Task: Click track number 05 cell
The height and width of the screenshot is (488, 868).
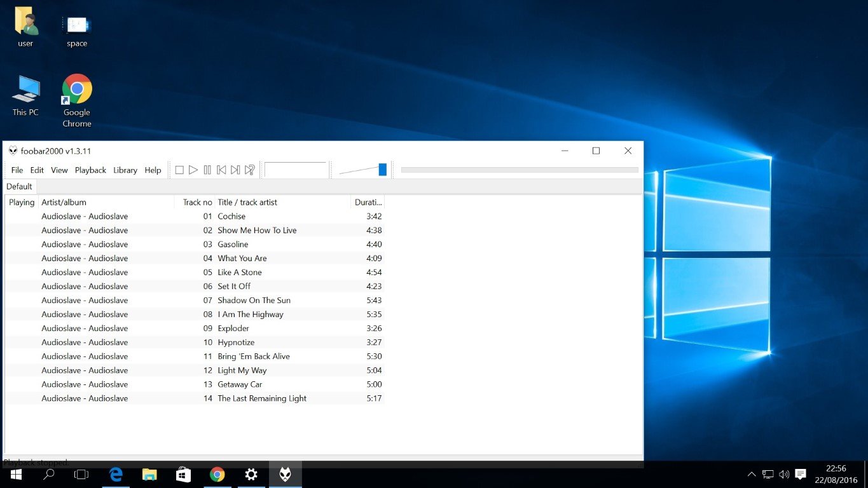Action: point(208,272)
